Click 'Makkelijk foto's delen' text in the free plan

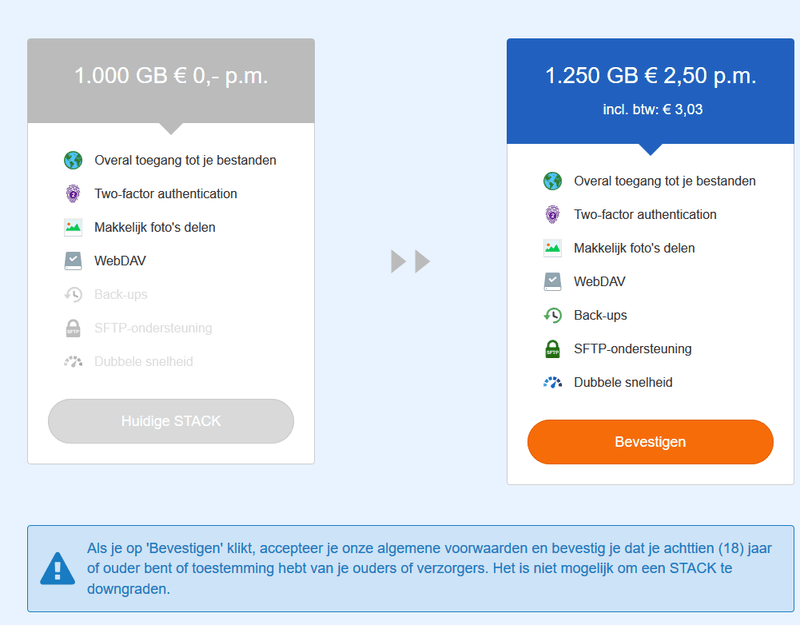(155, 227)
